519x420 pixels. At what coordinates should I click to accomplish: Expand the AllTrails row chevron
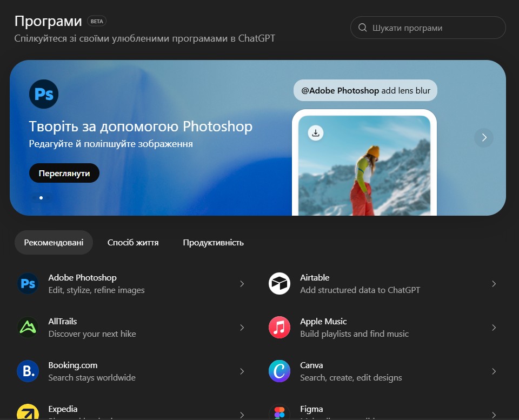pos(242,328)
